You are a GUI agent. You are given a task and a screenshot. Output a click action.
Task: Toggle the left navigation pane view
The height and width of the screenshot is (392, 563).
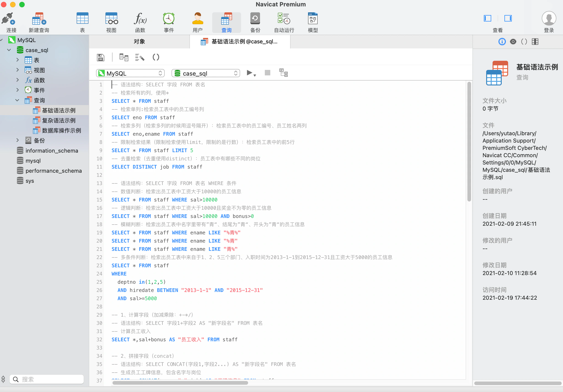[488, 18]
